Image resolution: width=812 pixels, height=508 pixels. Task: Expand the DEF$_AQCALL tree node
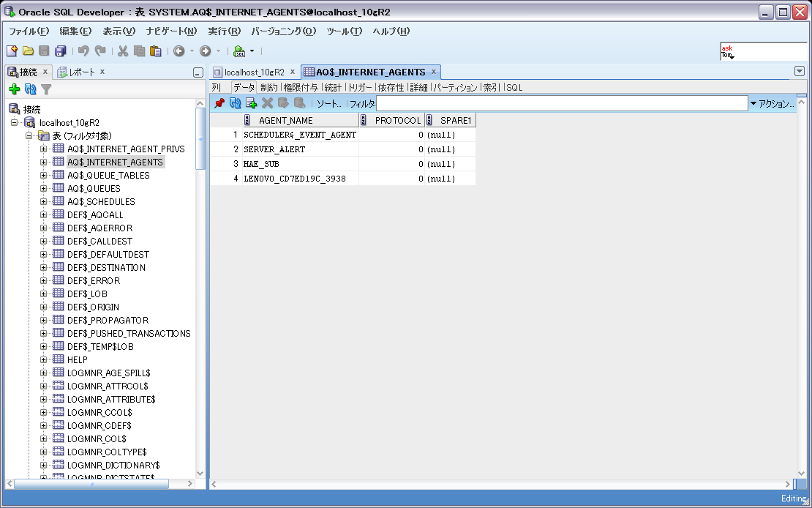[x=43, y=214]
